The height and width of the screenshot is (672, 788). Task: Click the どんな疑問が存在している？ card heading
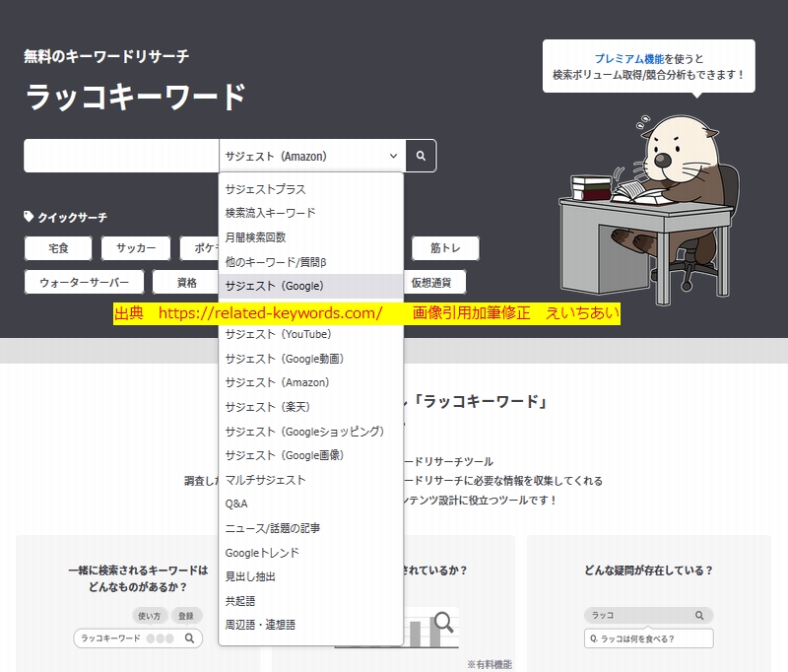(x=648, y=571)
